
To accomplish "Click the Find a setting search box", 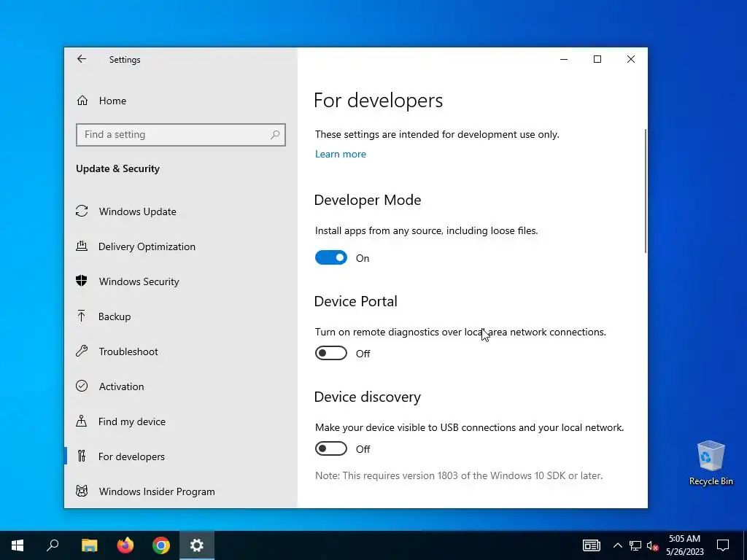I will [x=181, y=135].
